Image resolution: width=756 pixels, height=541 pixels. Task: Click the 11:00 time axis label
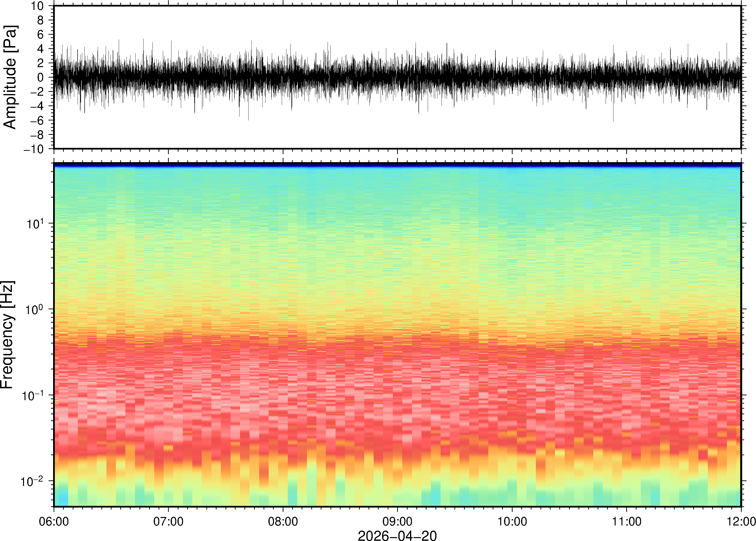coord(626,521)
